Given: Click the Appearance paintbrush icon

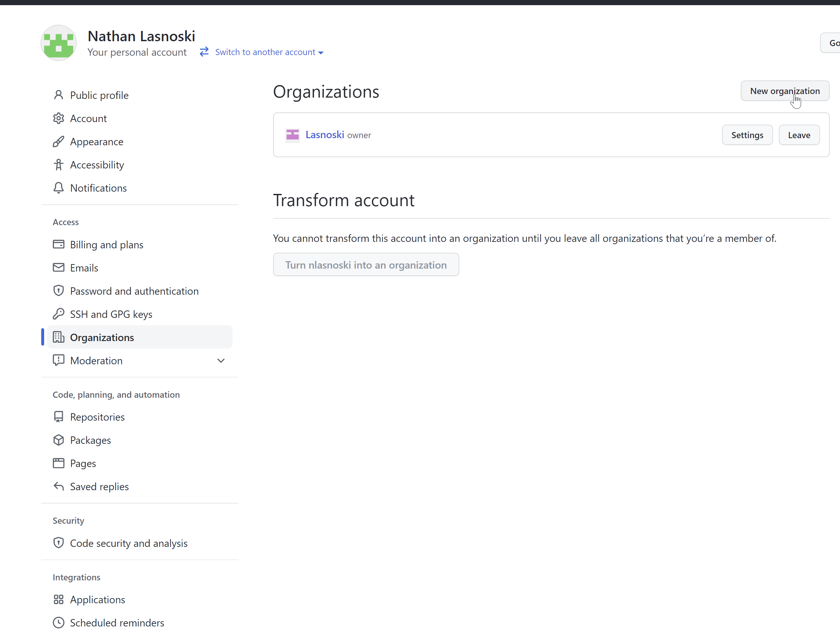Looking at the screenshot, I should coord(59,142).
